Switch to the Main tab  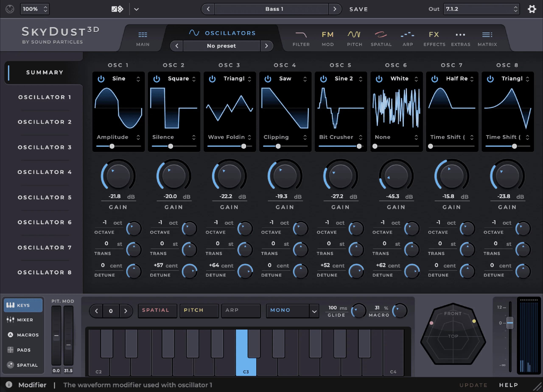(143, 38)
